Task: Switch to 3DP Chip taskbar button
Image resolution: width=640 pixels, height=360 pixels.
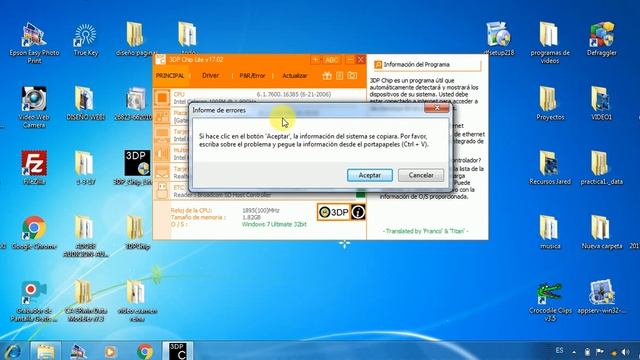Action: click(178, 351)
